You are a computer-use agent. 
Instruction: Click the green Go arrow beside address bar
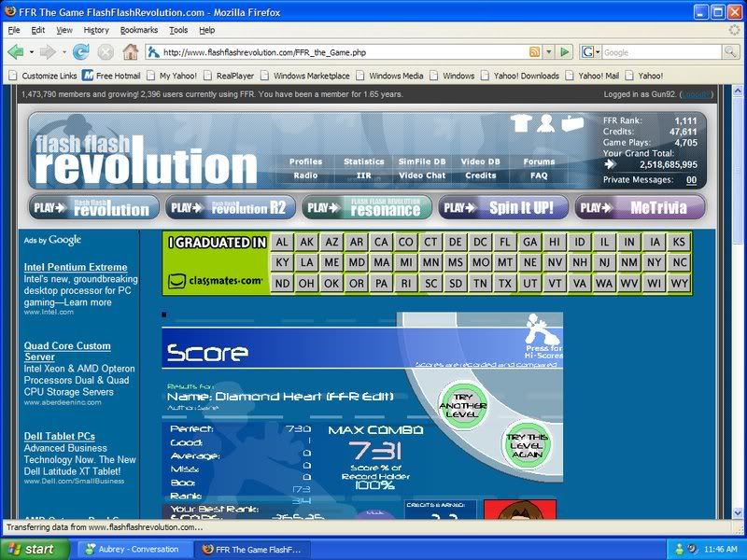tap(566, 52)
